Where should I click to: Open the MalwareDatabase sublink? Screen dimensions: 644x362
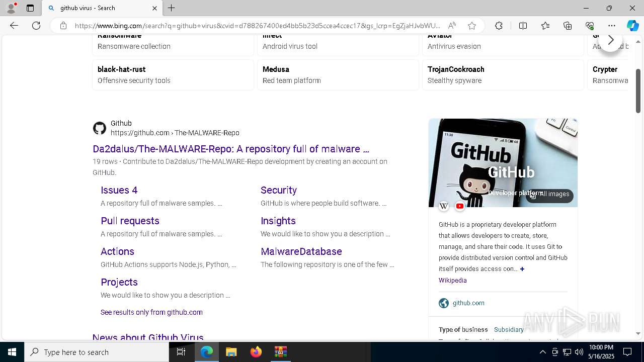point(301,251)
